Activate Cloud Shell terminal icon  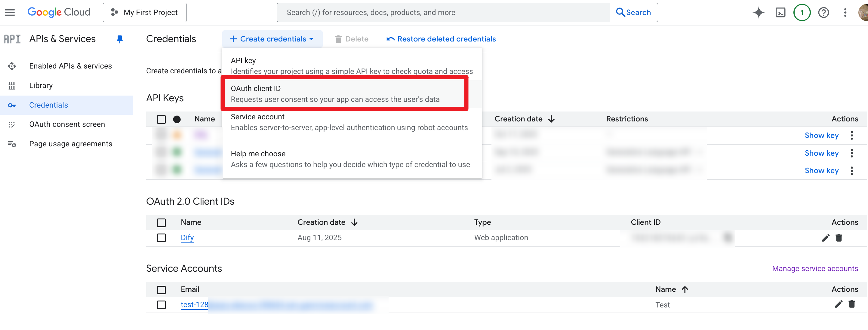tap(780, 12)
